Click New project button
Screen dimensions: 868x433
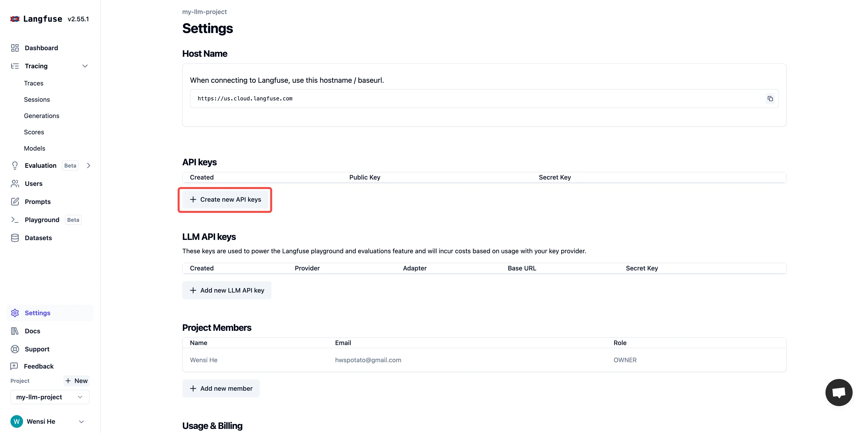pos(76,381)
